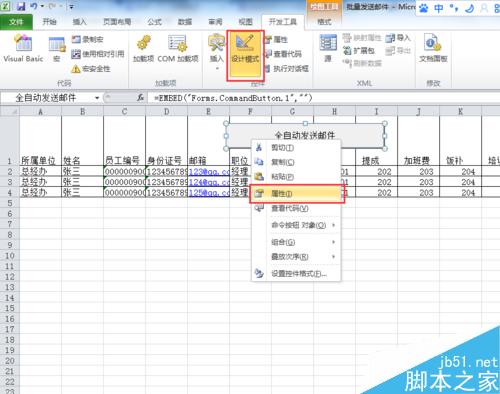Choose View Code (查看代码) in context menu
Screen dimensions: 500x394
(x=296, y=208)
